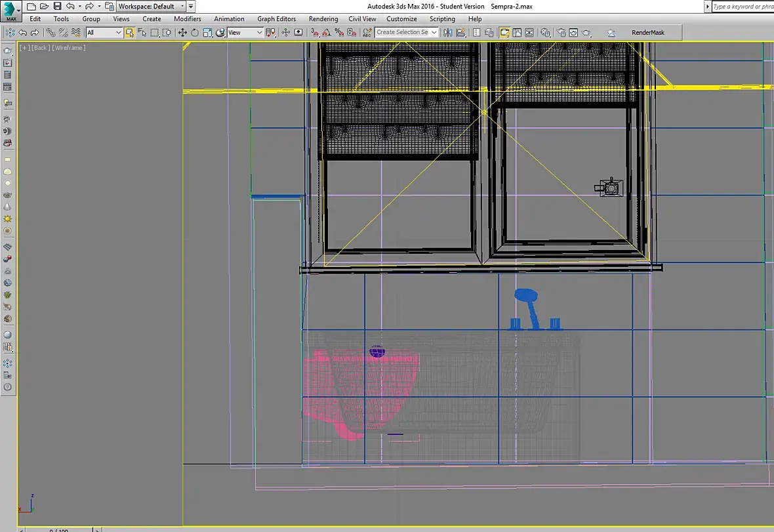Open the Rendering menu
Screen dimensions: 774x532
(323, 19)
